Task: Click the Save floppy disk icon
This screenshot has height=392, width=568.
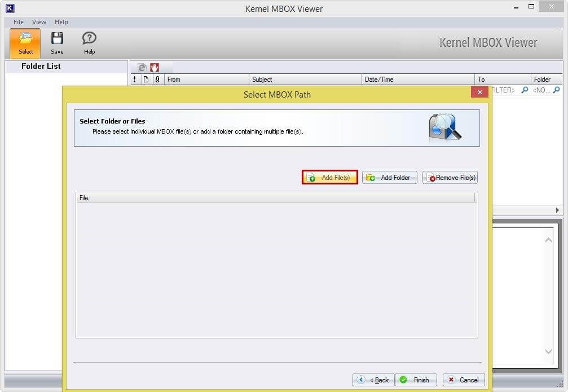Action: (x=57, y=38)
